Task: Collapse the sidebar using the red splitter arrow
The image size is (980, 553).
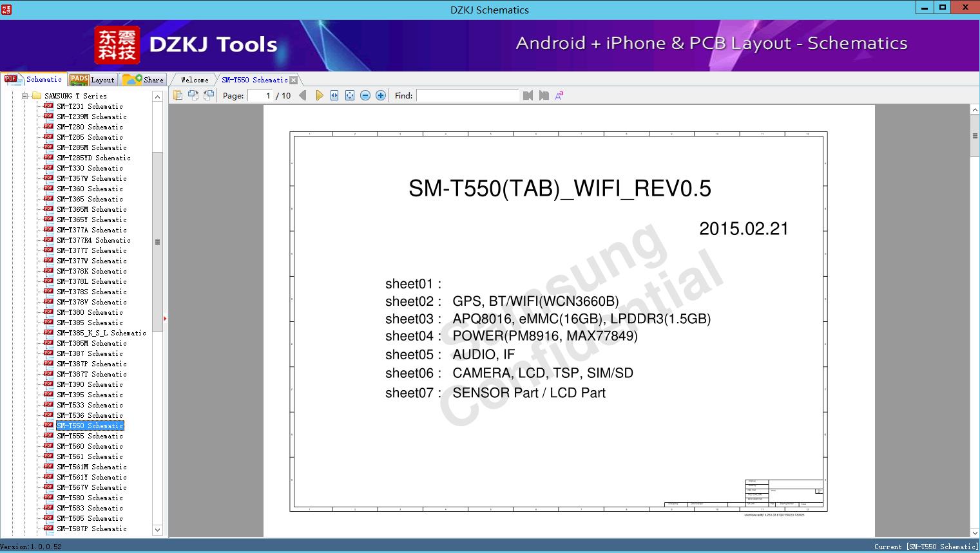Action: pyautogui.click(x=165, y=318)
